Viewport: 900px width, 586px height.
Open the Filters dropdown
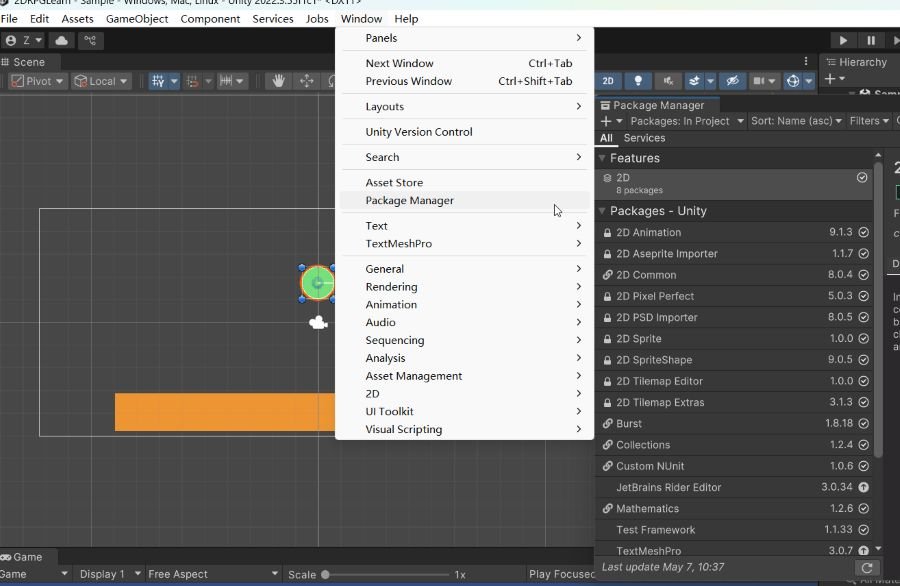(x=869, y=121)
